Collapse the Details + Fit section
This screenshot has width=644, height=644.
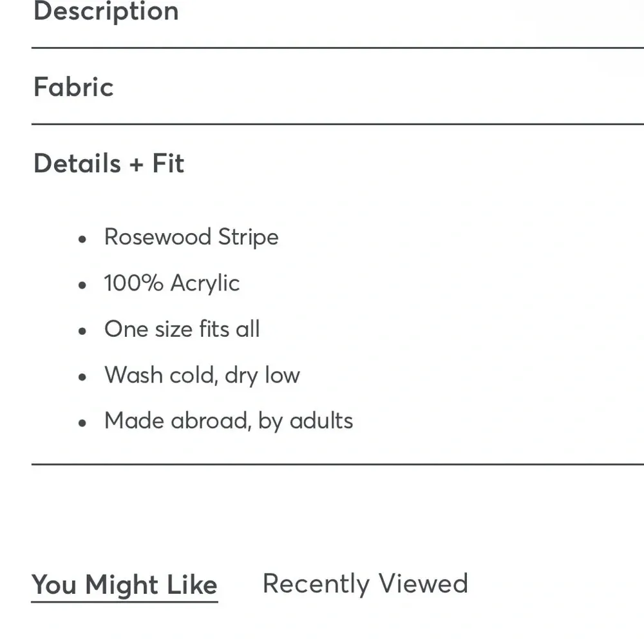(109, 164)
